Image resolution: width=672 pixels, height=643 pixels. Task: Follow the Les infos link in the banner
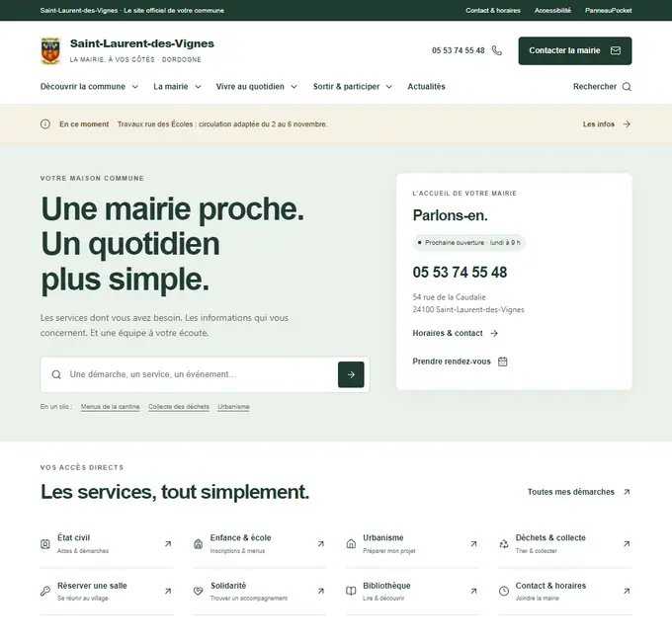607,124
